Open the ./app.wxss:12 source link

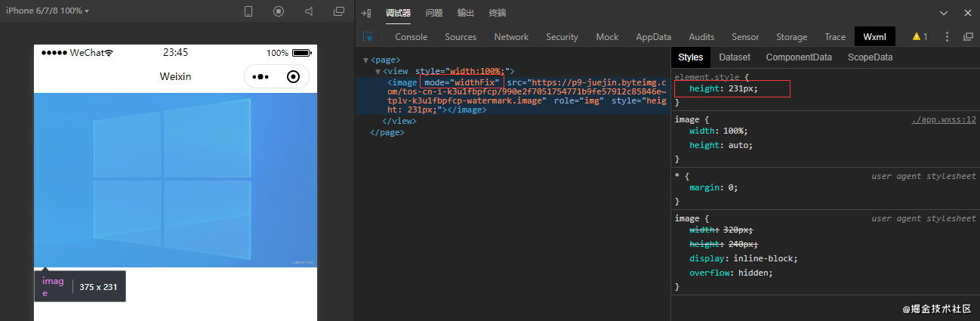[x=944, y=119]
